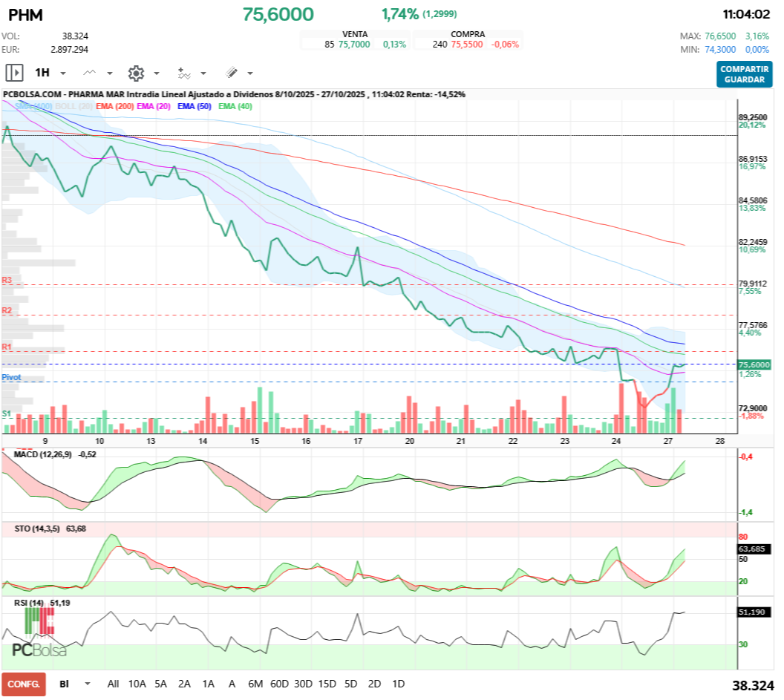Toggle the side panel icon
Image resolution: width=784 pixels, height=700 pixels.
pos(14,73)
